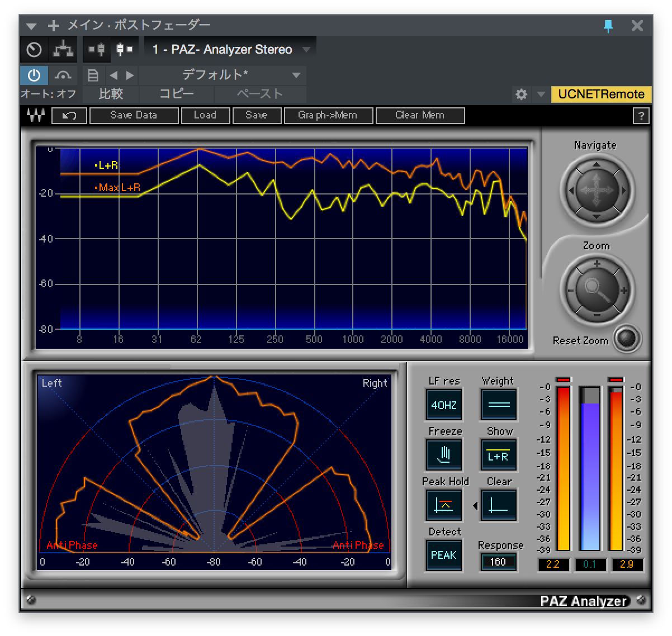Click the collapse triangle in the title bar
Screen dimensions: 672x636
coord(31,26)
